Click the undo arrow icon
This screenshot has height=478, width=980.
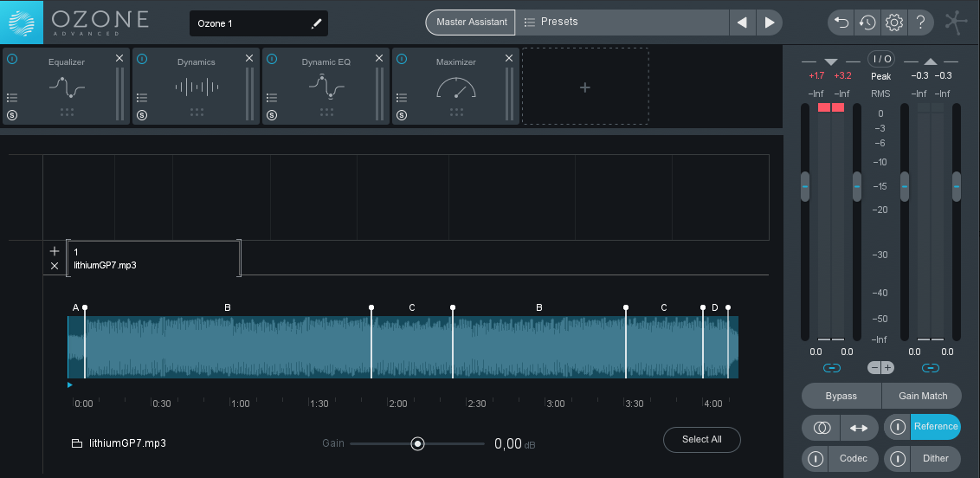point(841,23)
